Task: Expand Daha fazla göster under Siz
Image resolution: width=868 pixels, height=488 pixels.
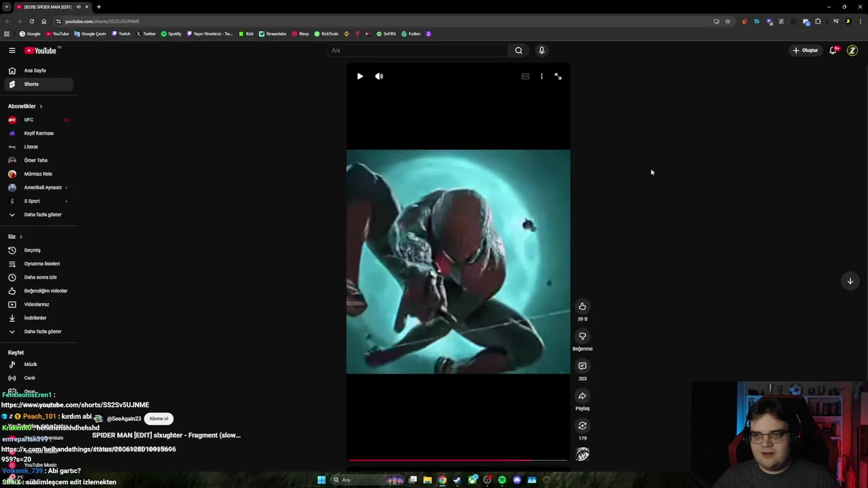Action: [x=39, y=331]
